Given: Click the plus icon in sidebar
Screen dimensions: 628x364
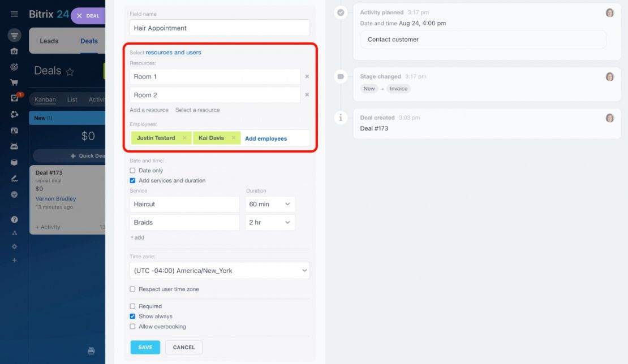Looking at the screenshot, I should (x=14, y=261).
